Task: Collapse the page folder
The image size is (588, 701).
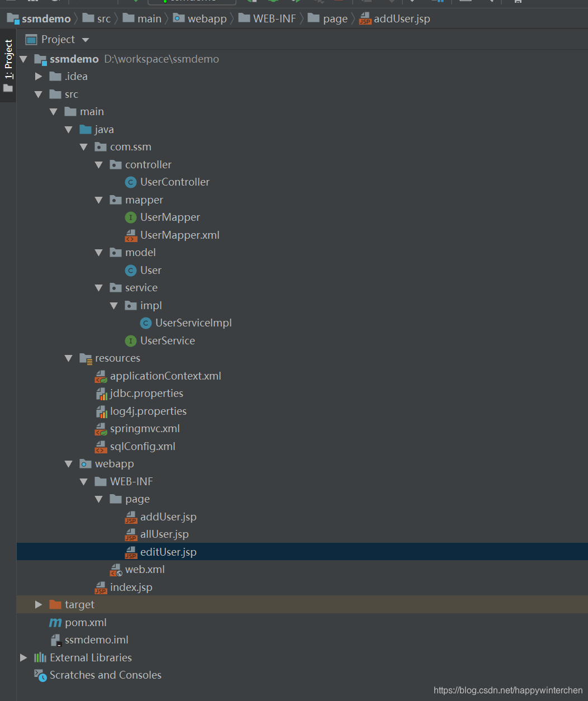Action: pos(99,499)
